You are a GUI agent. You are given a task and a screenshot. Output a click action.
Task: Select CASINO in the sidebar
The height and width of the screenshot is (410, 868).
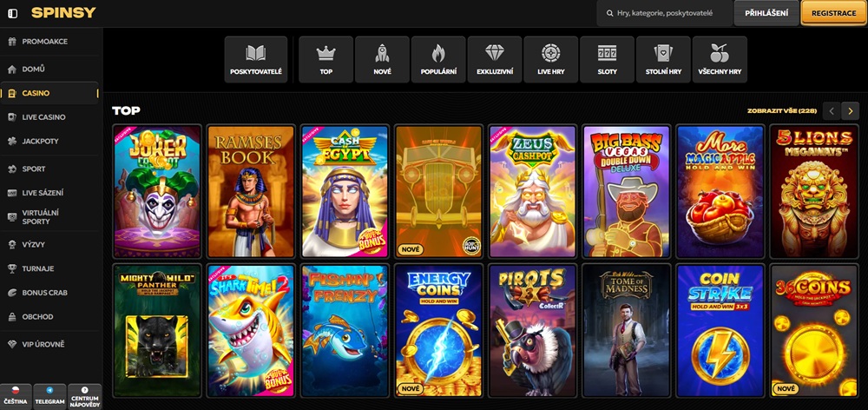[49, 93]
